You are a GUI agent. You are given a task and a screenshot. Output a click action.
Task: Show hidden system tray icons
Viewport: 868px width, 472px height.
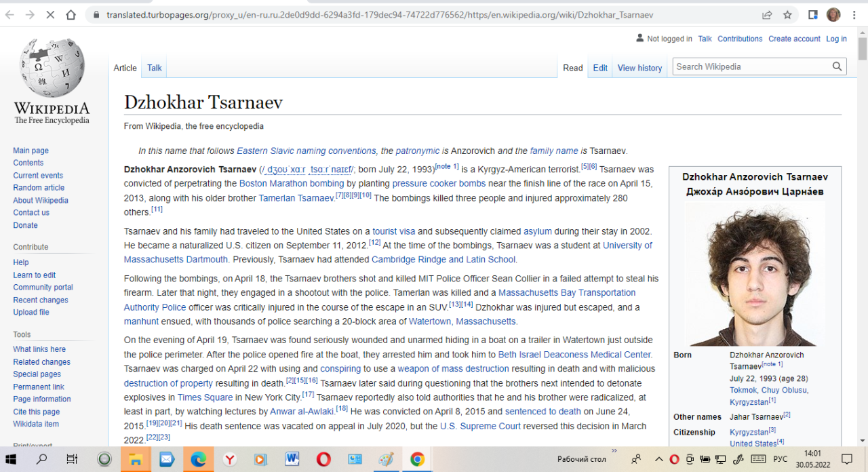click(658, 459)
